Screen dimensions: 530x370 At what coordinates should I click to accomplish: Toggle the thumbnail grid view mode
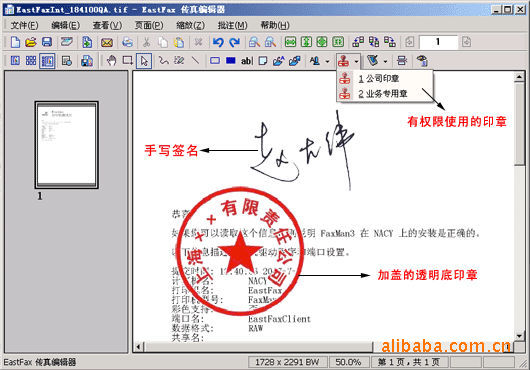click(x=31, y=61)
